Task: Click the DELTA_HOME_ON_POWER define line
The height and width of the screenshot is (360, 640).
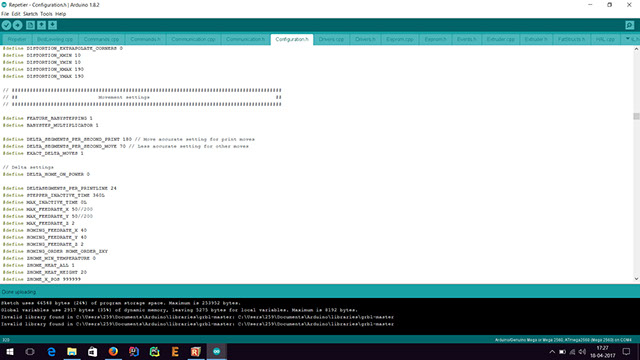Action: (46, 174)
